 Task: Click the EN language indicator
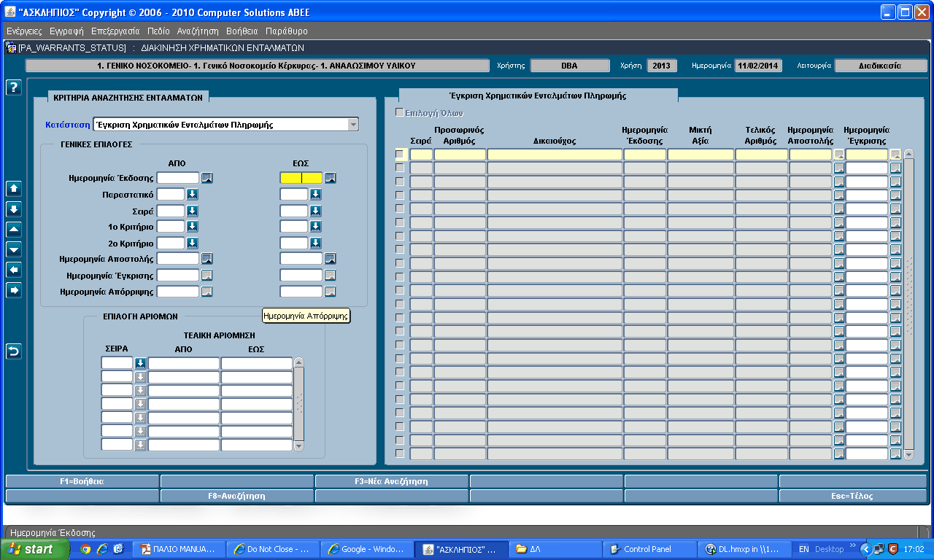804,549
